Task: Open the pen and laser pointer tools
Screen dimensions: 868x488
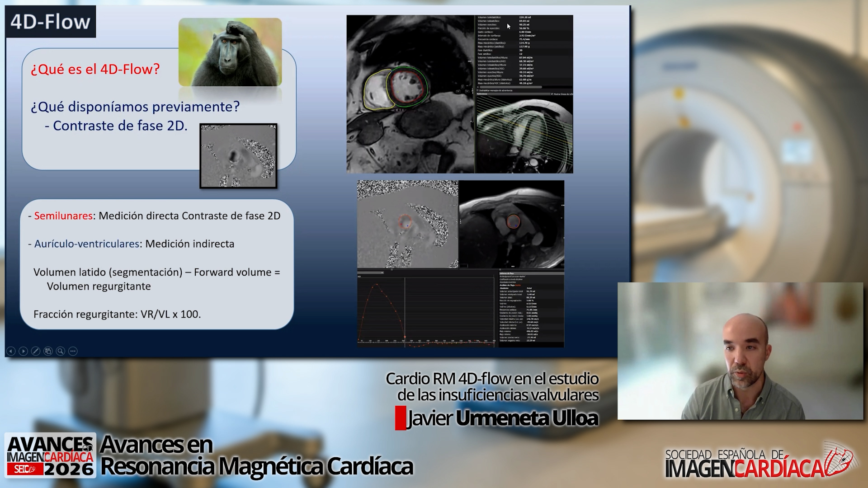Action: point(36,351)
